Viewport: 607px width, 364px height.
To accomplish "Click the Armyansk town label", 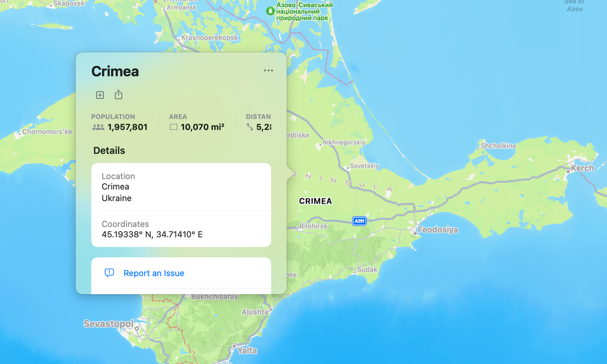I will point(181,8).
